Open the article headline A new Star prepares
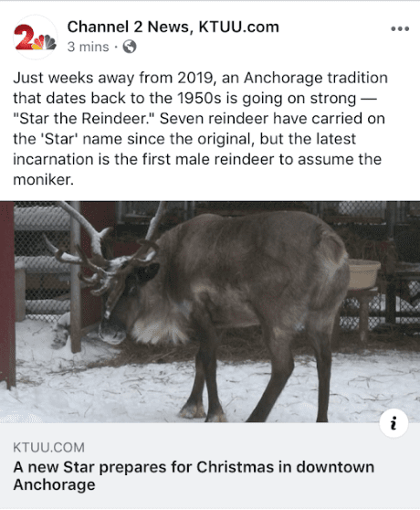This screenshot has width=420, height=510. click(x=194, y=475)
